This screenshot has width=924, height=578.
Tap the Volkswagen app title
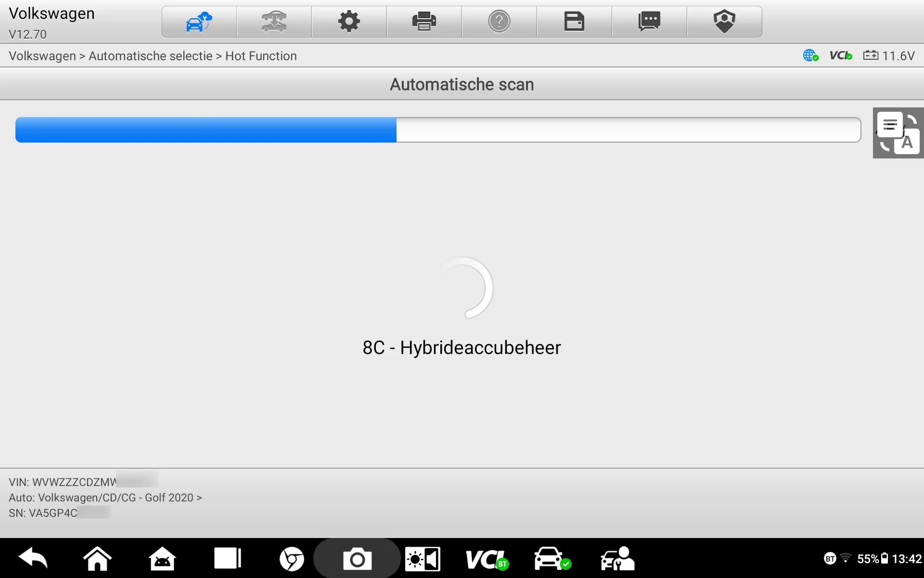[52, 14]
